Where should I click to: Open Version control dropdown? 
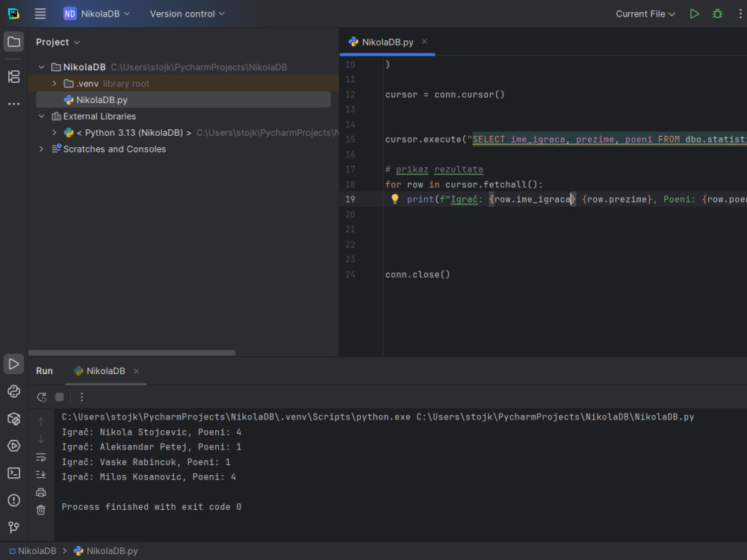(187, 13)
